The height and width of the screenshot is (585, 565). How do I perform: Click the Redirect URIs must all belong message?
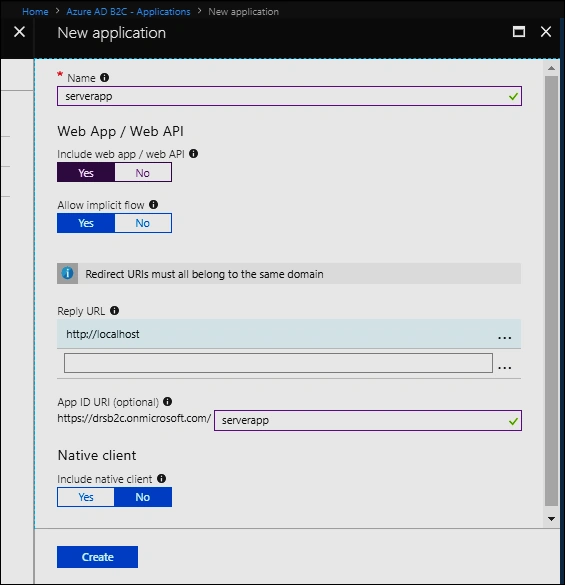(x=205, y=274)
